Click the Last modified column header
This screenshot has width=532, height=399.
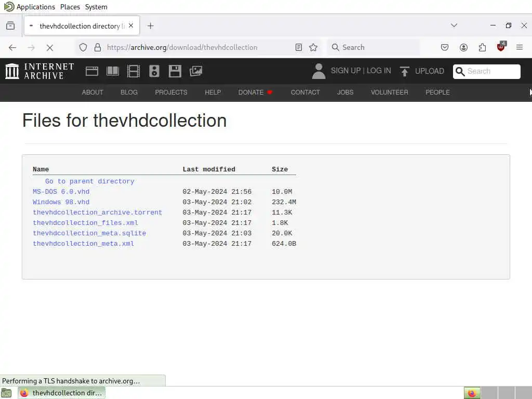209,169
